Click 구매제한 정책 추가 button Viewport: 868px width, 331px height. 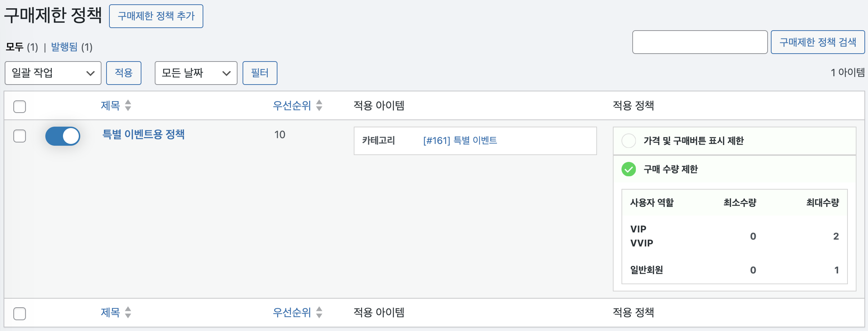pyautogui.click(x=156, y=16)
